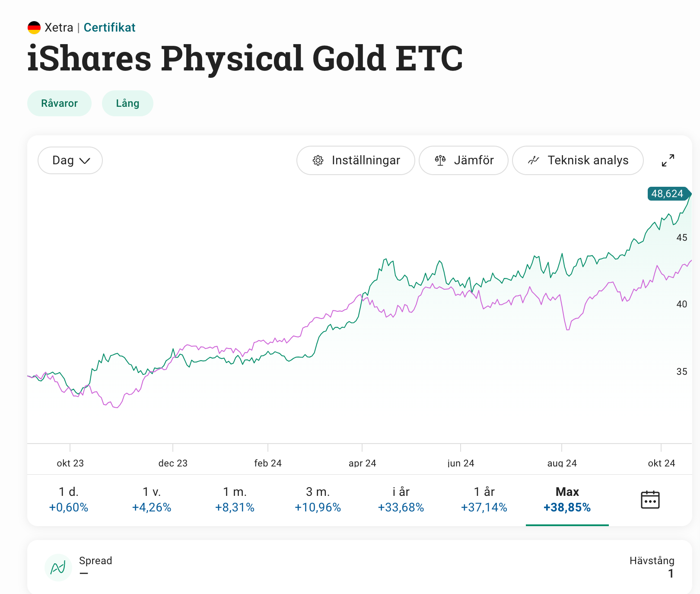Click the Lång tag button
This screenshot has height=594, width=700.
[x=127, y=103]
